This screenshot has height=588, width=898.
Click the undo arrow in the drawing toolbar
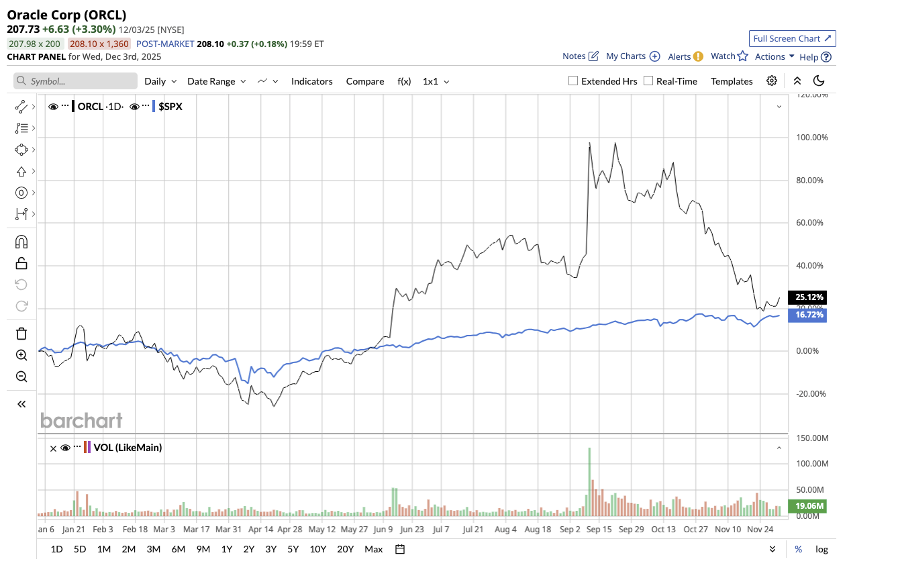21,284
